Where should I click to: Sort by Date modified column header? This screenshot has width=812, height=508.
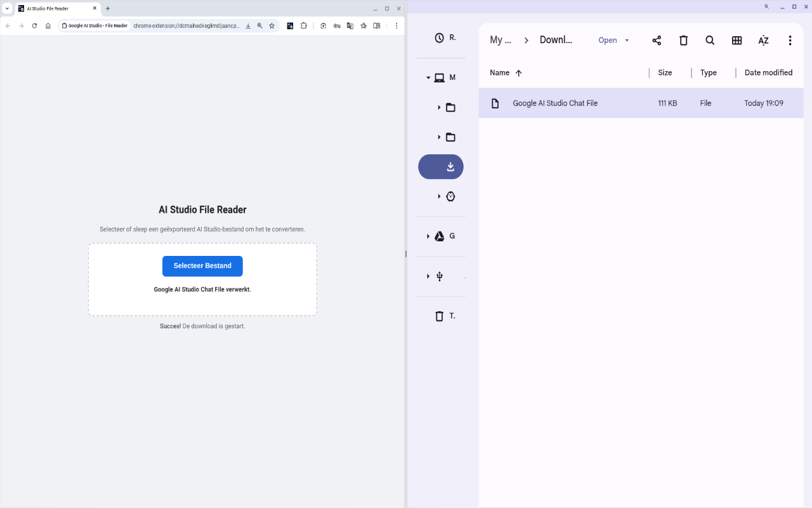(768, 73)
